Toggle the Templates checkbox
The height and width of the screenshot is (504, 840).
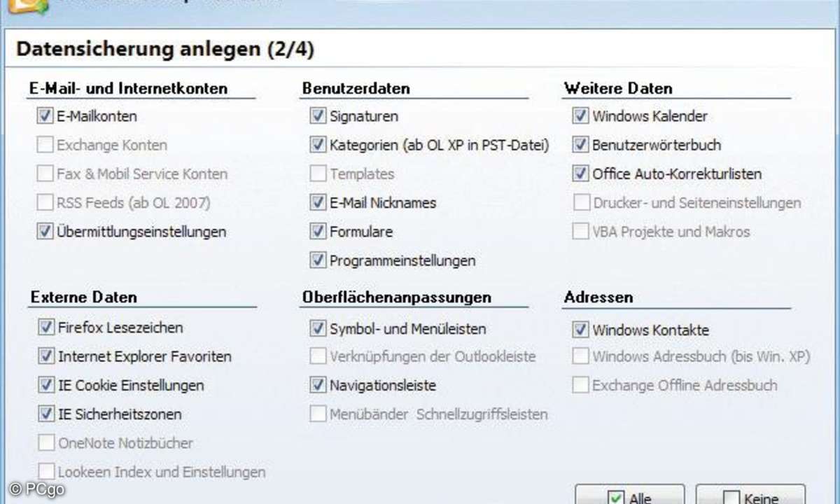point(318,174)
